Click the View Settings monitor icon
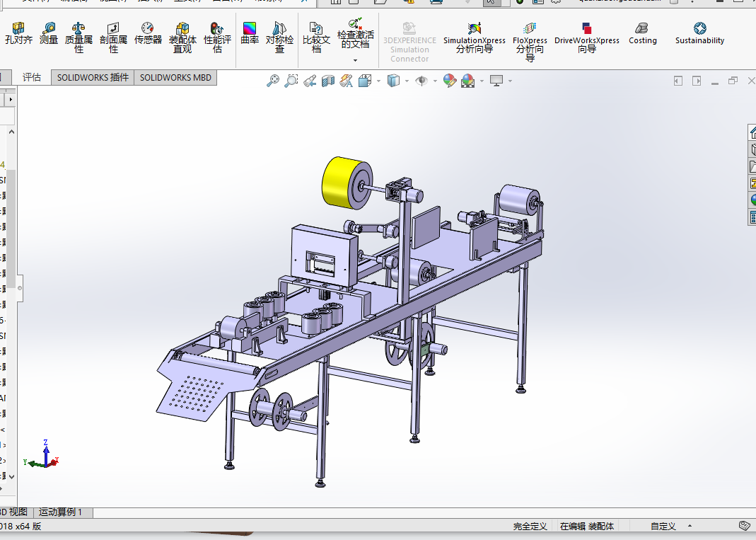 496,81
